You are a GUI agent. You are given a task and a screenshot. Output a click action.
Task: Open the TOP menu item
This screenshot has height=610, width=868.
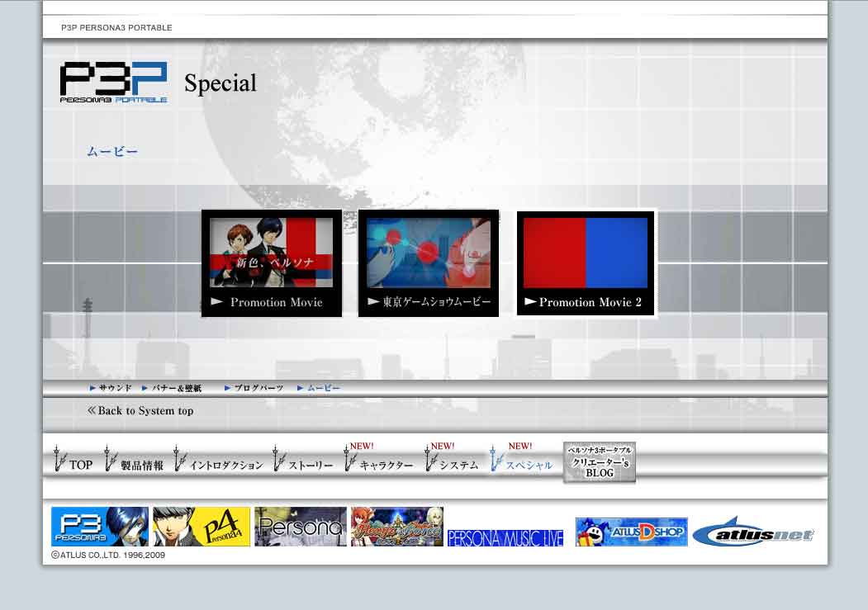[73, 460]
